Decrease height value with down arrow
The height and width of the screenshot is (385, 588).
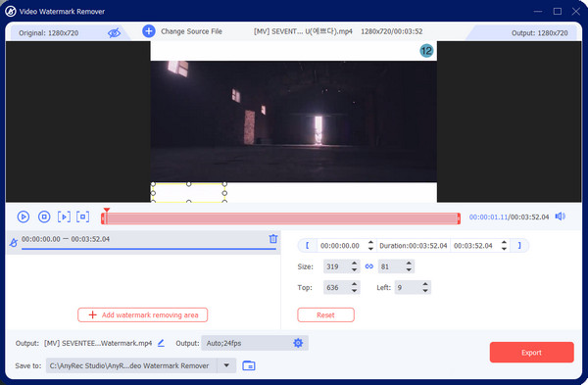409,270
